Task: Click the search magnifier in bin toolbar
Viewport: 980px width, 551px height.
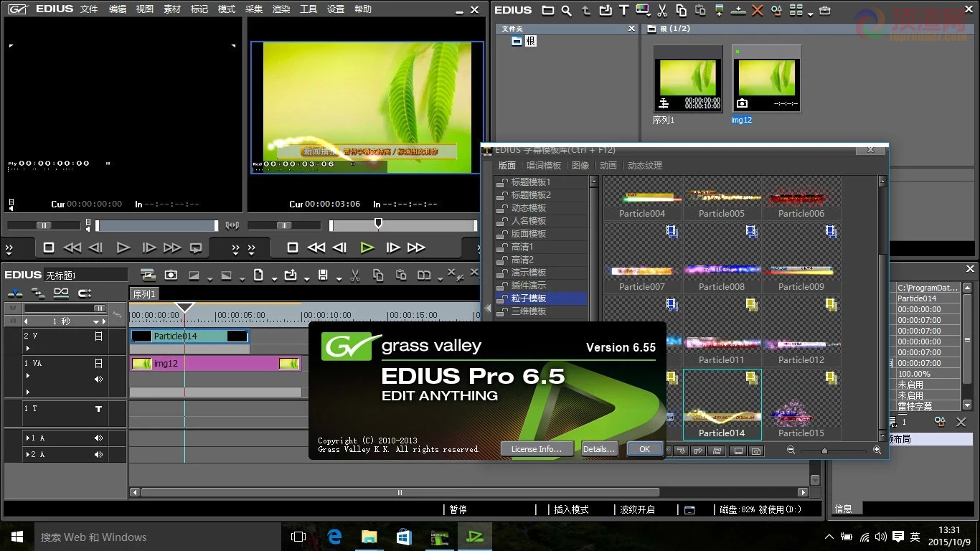Action: click(x=567, y=10)
